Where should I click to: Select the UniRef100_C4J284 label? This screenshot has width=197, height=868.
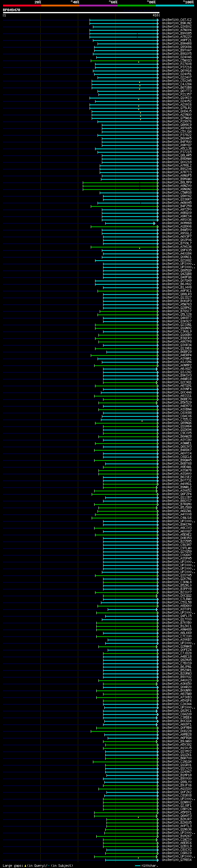[177, 84]
